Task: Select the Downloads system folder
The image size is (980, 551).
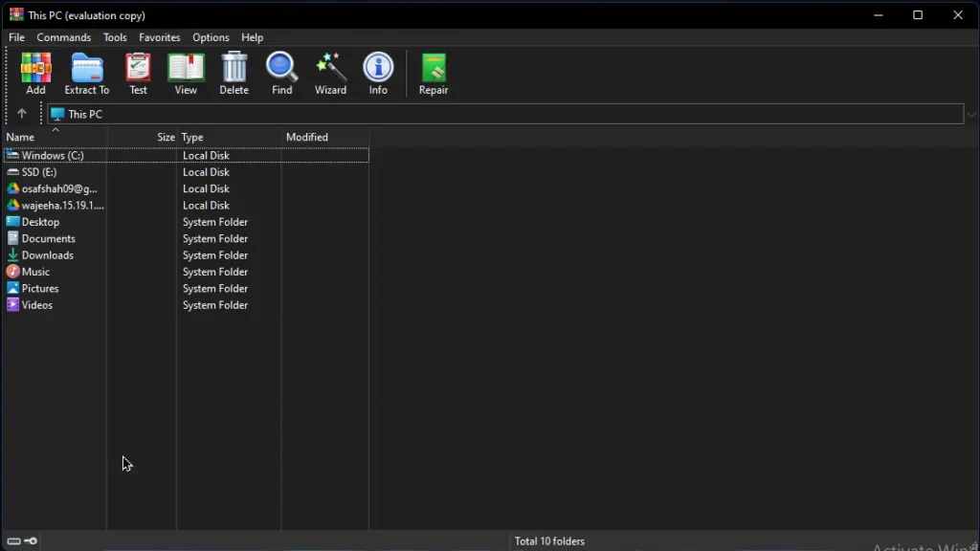Action: tap(47, 255)
